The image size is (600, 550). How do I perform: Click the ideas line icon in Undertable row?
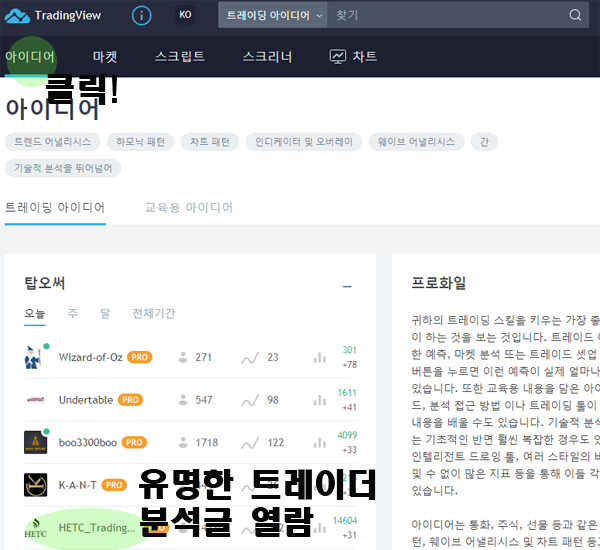pos(250,401)
